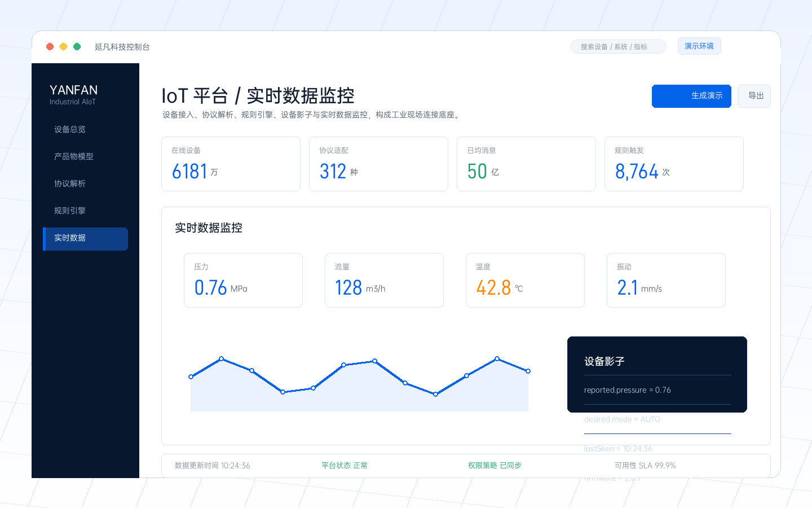The width and height of the screenshot is (812, 508).
Task: Click 权限策略 已同步 status text
Action: coord(495,466)
